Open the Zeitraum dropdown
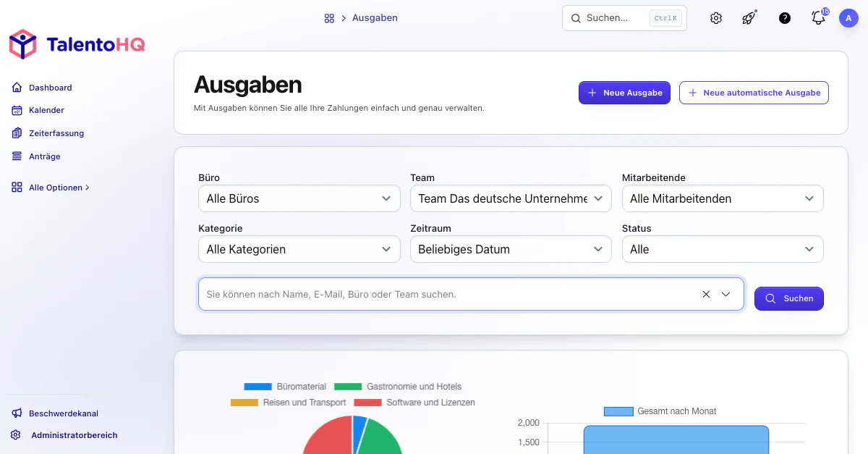 pos(511,249)
